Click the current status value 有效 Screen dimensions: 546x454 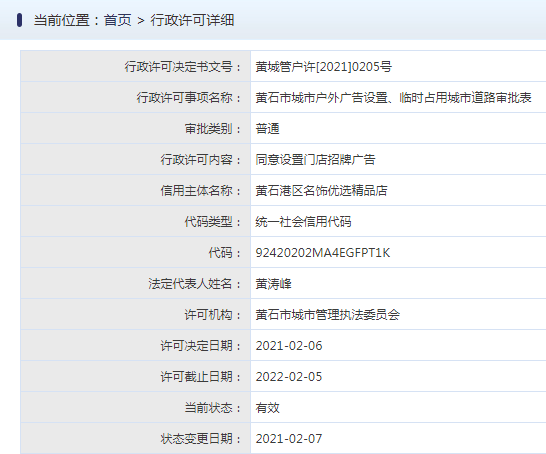point(267,408)
